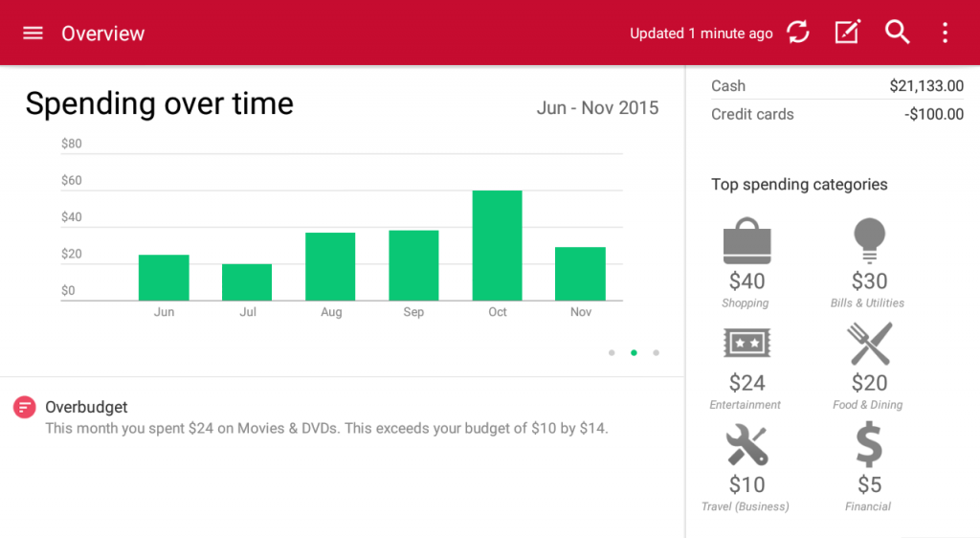The image size is (980, 538).
Task: Open the Financial dollar sign category
Action: pos(869,444)
